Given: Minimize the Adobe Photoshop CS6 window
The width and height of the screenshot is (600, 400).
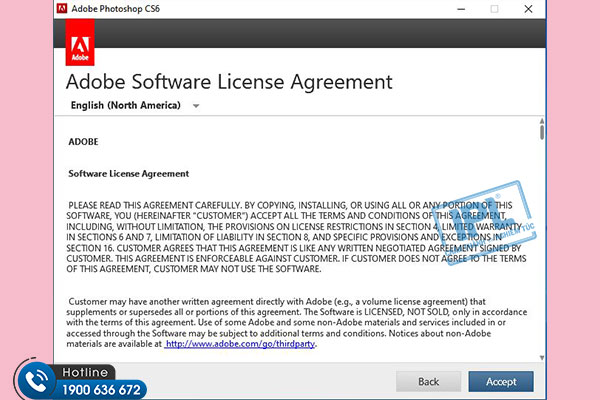Looking at the screenshot, I should click(461, 9).
